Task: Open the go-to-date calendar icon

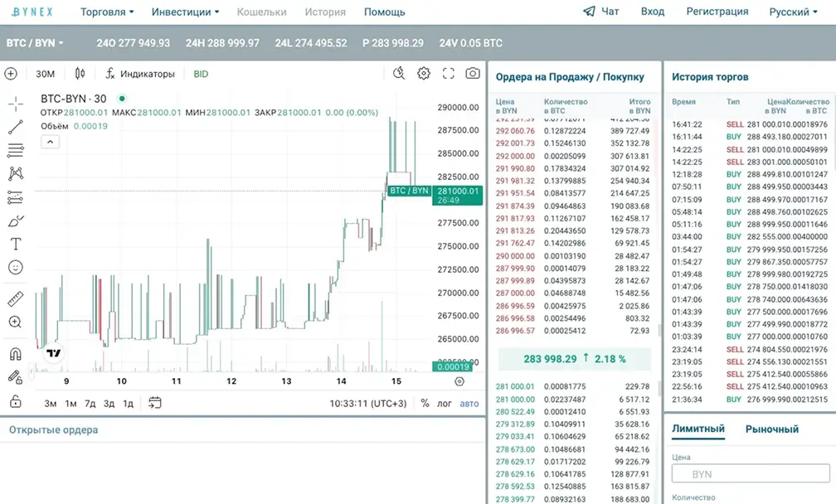Action: (x=154, y=403)
